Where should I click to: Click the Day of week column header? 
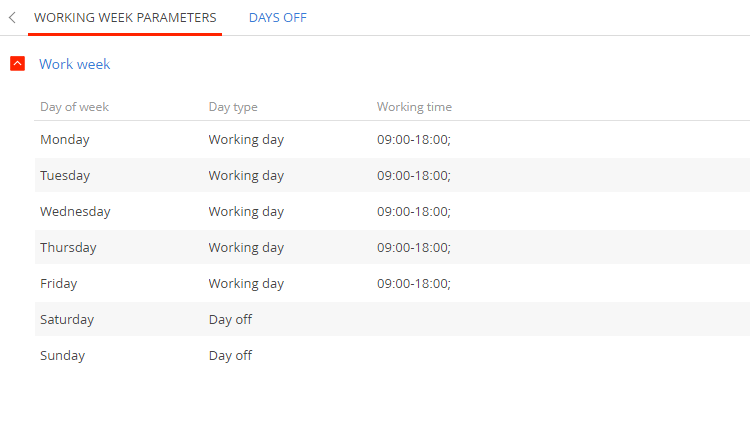pyautogui.click(x=75, y=107)
